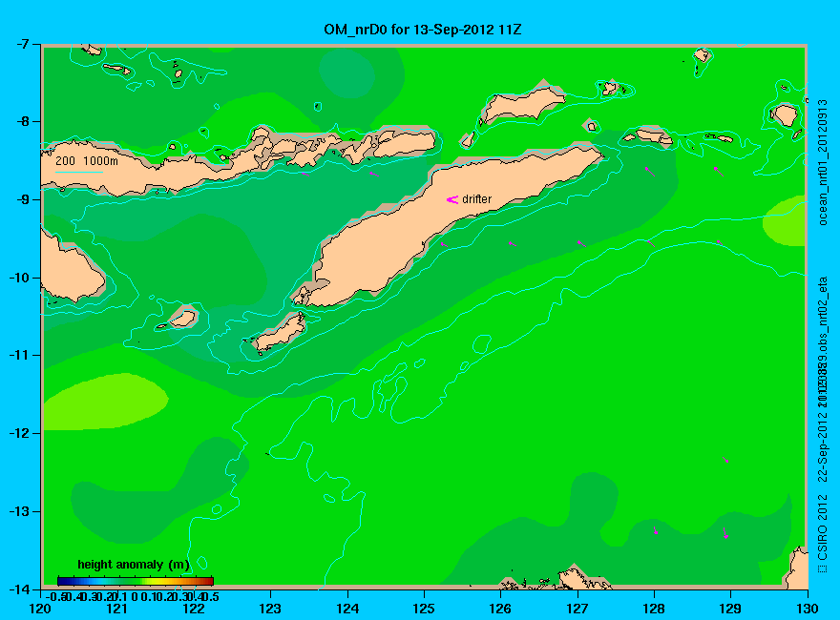
Task: Click the y-axis latitude label '-12'
Action: [19, 433]
